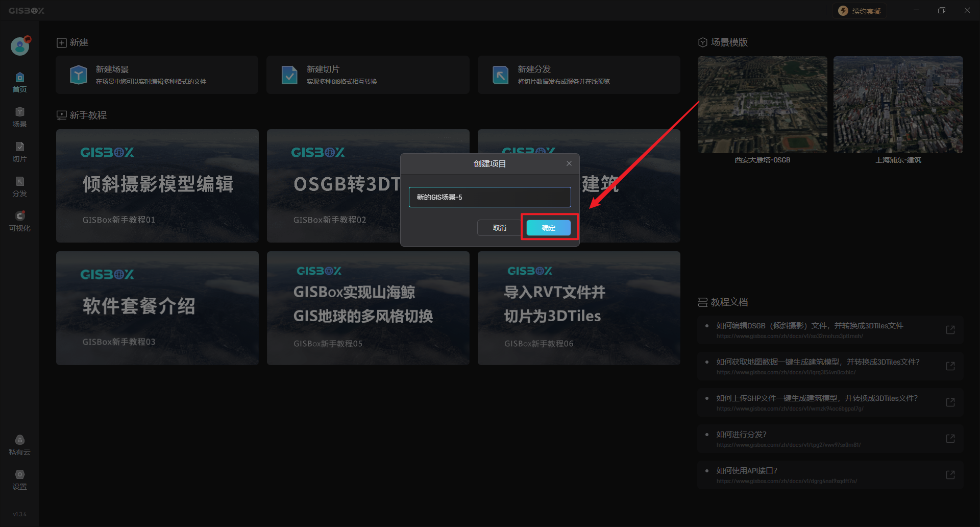Open external link for 如何使用API接口 document
The width and height of the screenshot is (980, 527).
point(950,475)
